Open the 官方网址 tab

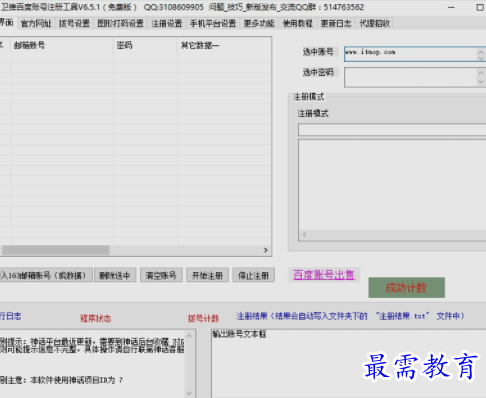click(36, 23)
